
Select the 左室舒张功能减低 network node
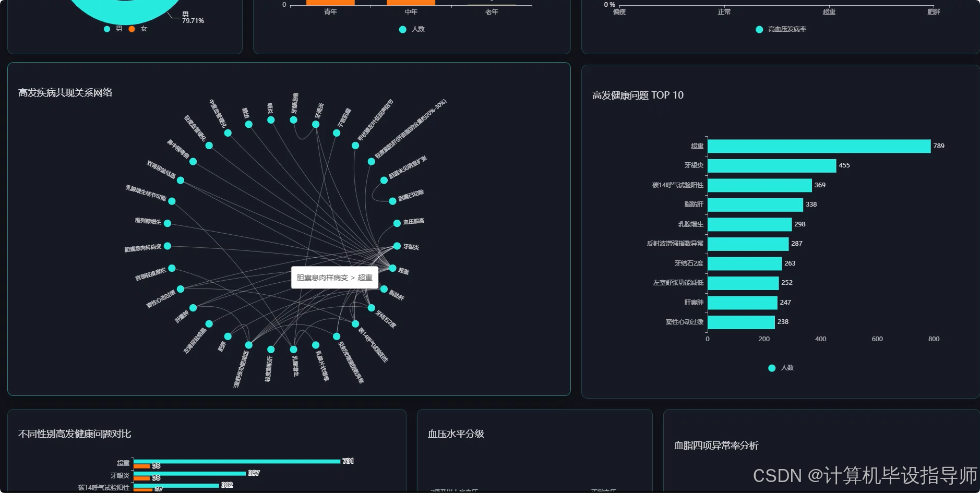point(249,345)
